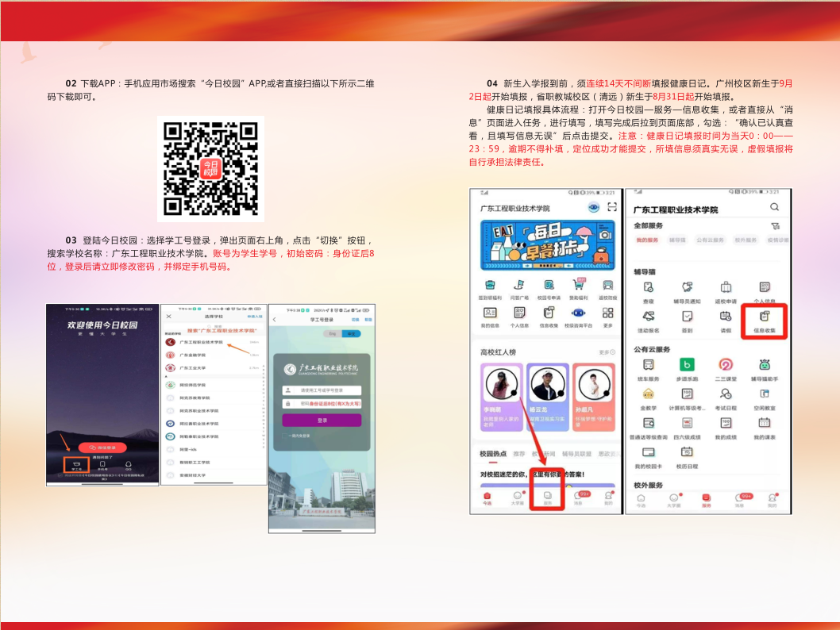Viewport: 840px width, 630px height.
Task: Open the 请假 leave request icon
Action: (725, 319)
